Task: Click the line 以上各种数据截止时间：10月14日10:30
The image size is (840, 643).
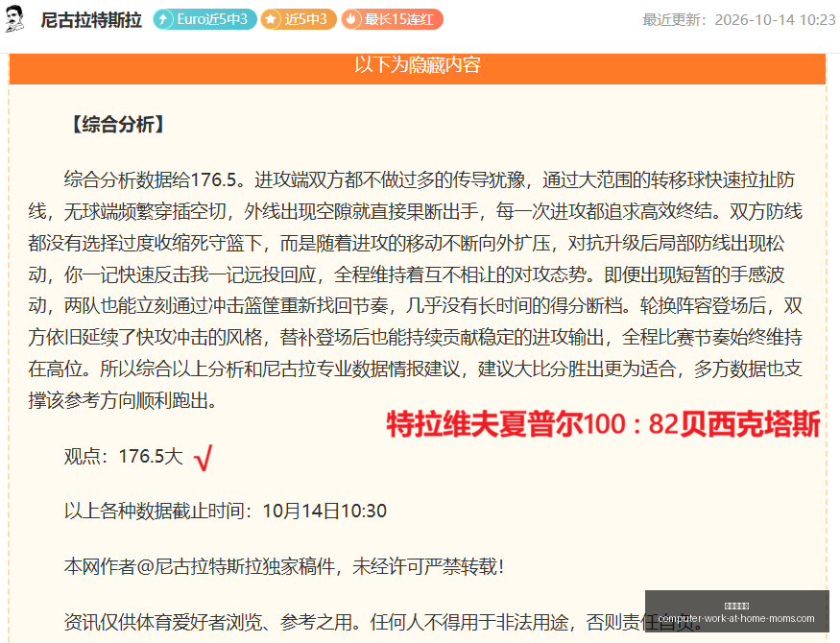Action: [225, 511]
